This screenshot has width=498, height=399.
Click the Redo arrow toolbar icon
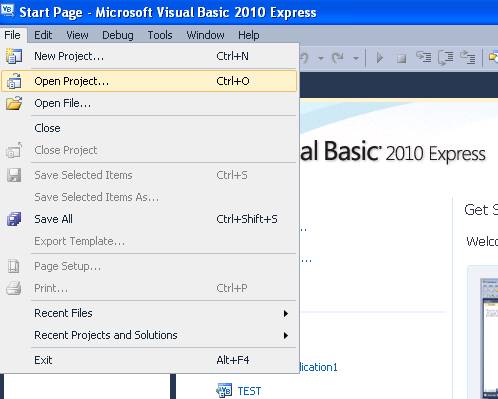pyautogui.click(x=337, y=58)
